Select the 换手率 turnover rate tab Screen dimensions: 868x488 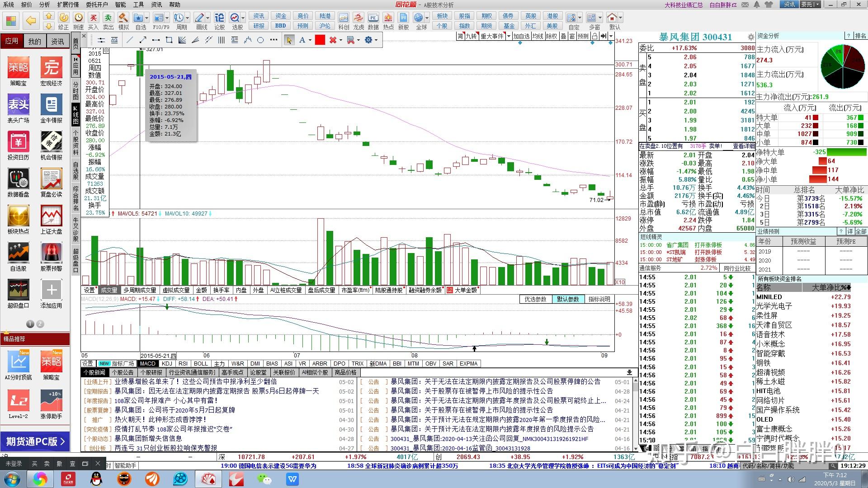tap(222, 290)
